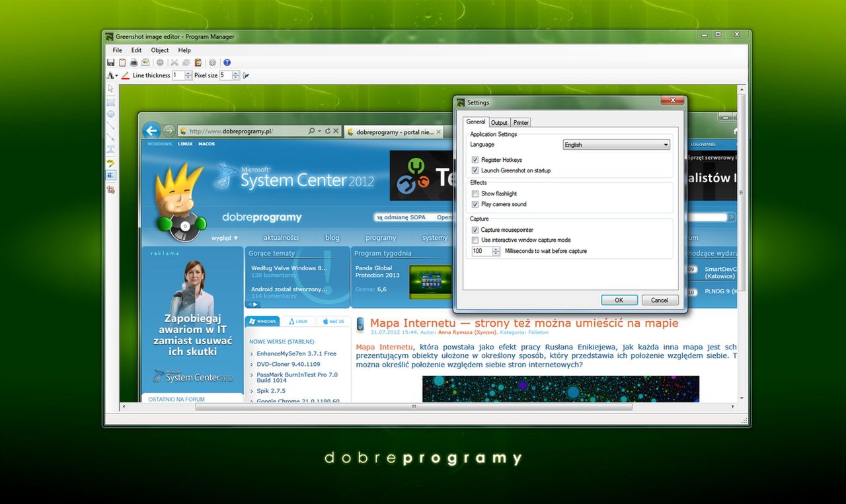Increase Line thickness with up spinner arrow
846x504 pixels.
[x=188, y=73]
